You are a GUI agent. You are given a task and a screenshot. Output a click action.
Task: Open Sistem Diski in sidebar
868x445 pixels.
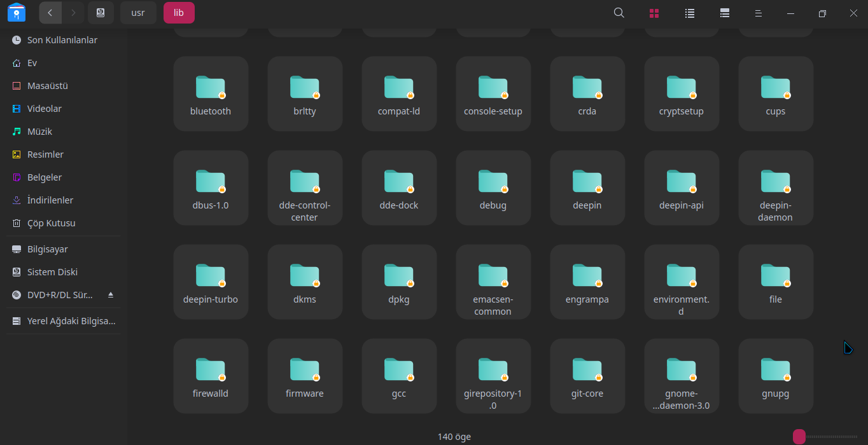64,272
